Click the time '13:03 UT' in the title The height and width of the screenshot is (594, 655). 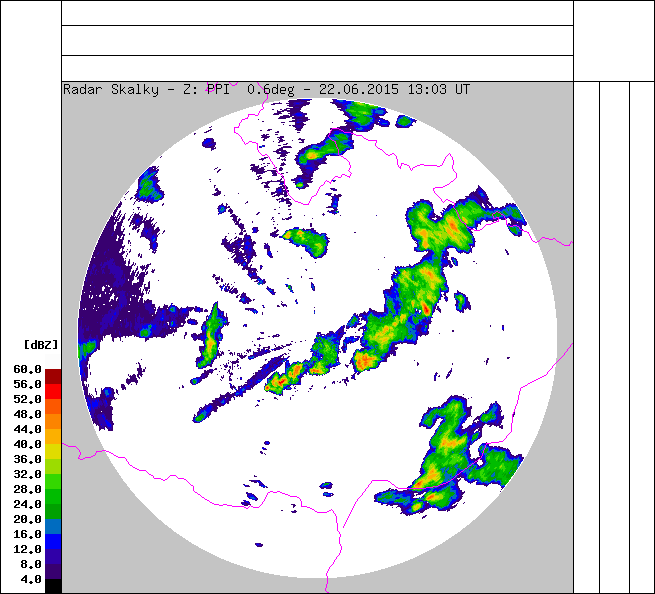[x=439, y=89]
